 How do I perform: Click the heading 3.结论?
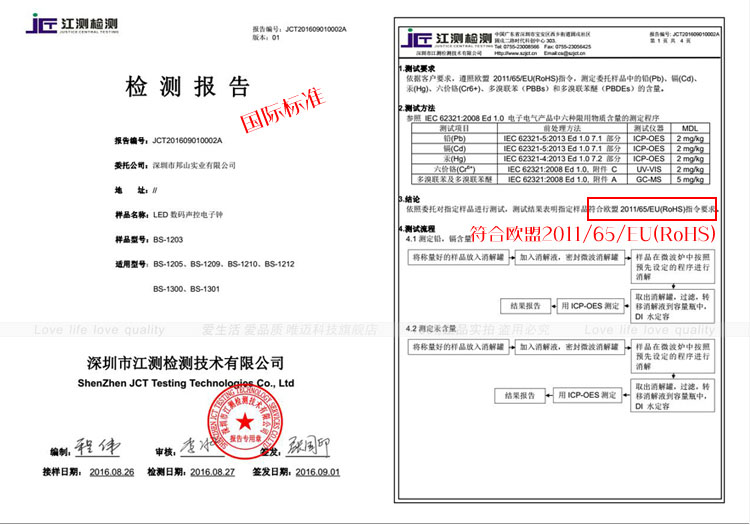tap(409, 199)
